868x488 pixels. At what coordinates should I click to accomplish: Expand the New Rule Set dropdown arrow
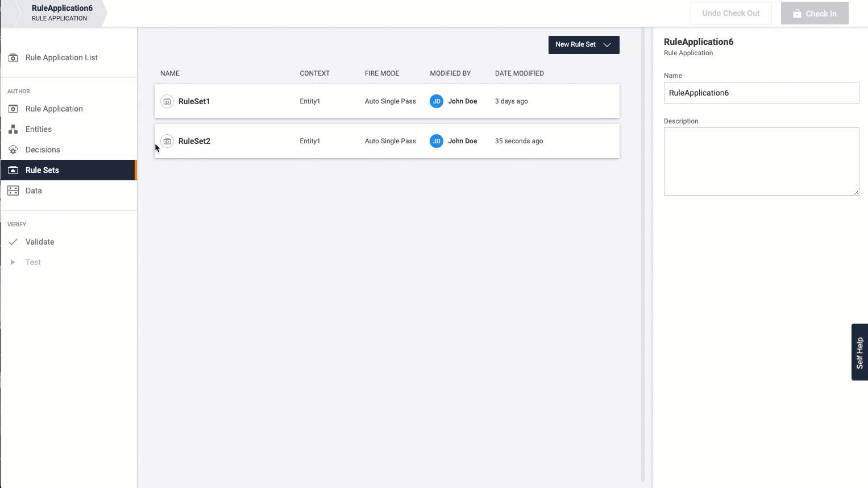click(x=607, y=44)
